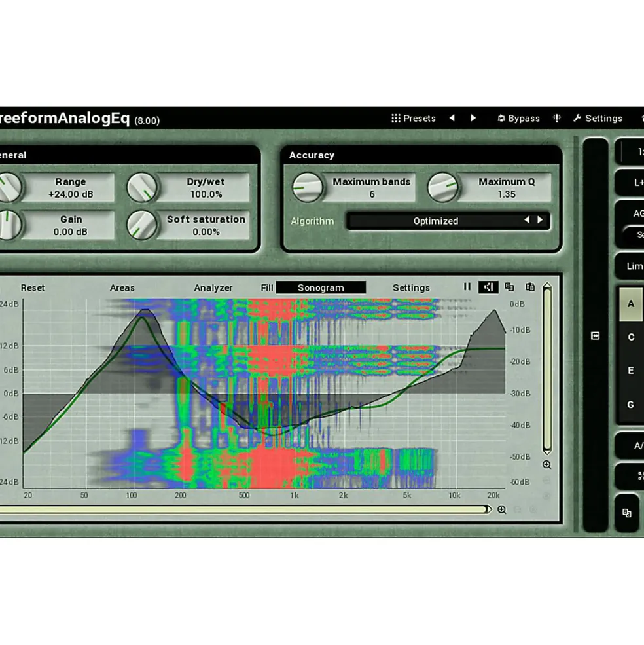Click the graph paste clipboard icon
644x645 pixels.
tap(530, 287)
